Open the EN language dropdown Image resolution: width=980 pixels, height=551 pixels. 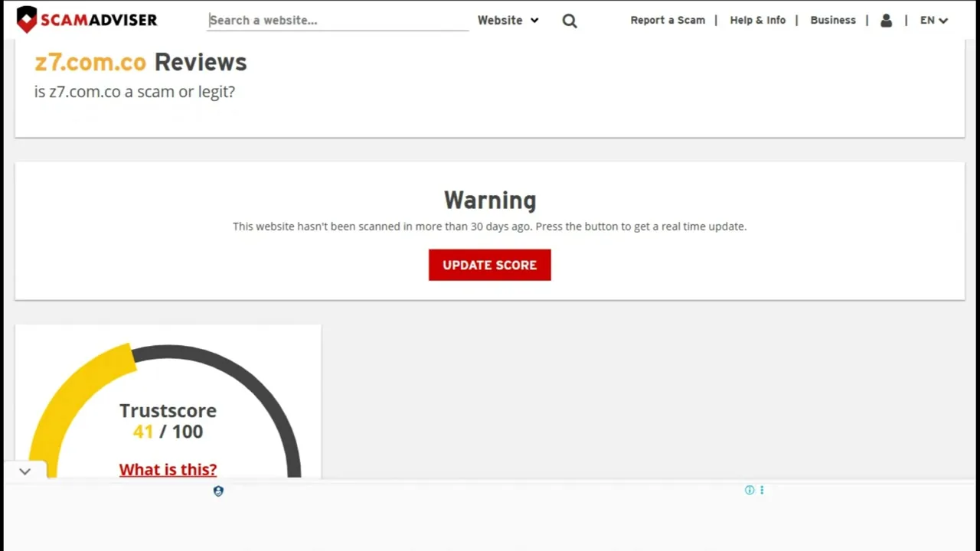point(934,21)
